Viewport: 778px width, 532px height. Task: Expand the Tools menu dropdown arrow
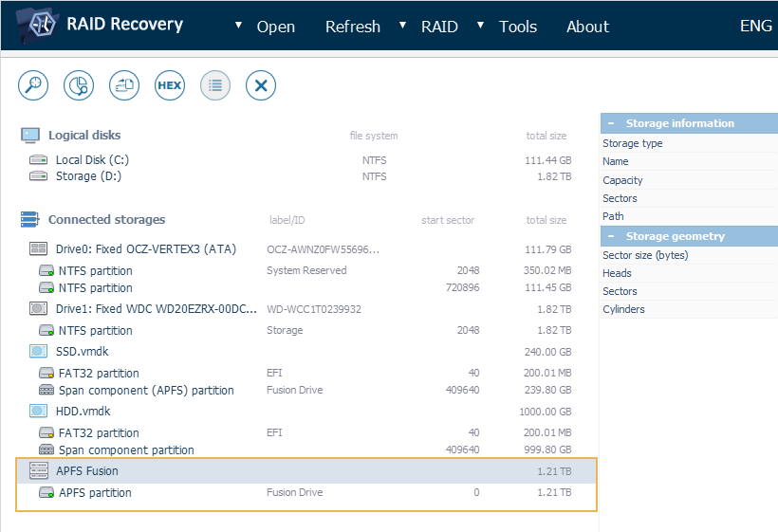pyautogui.click(x=481, y=25)
